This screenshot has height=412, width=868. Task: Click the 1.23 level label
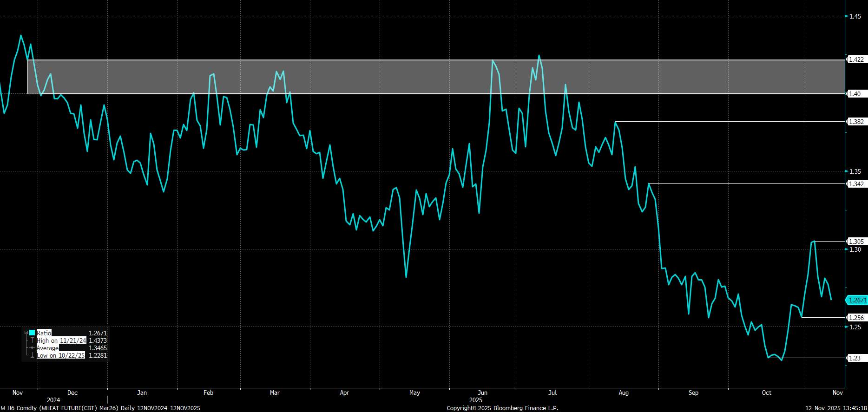click(855, 358)
